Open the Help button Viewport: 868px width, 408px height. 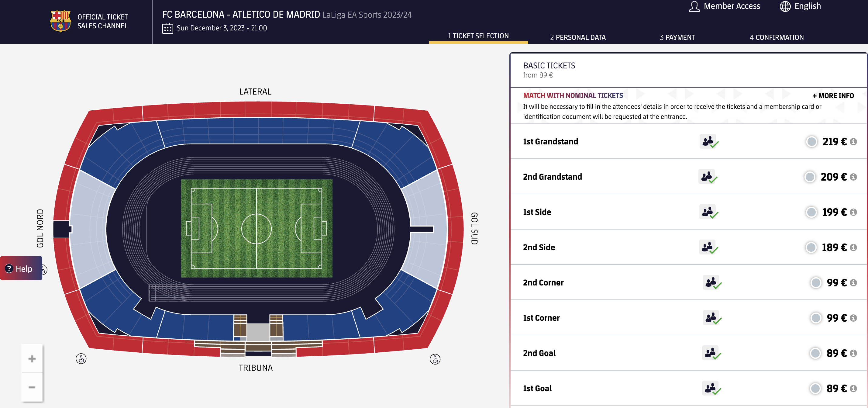(x=21, y=268)
